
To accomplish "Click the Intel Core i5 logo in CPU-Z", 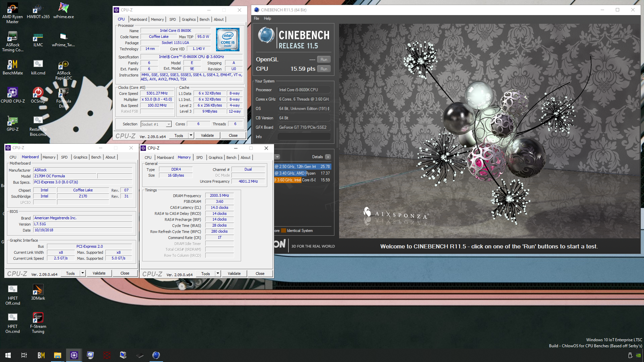I will [228, 40].
